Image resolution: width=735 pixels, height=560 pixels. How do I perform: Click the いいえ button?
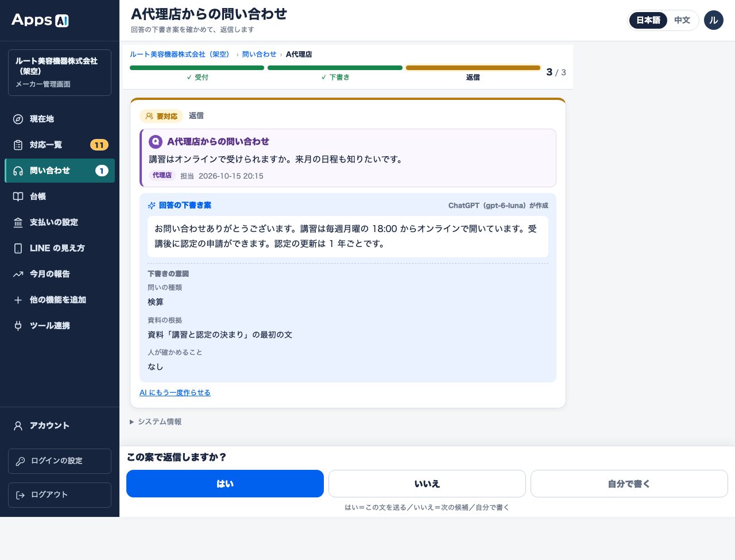click(427, 484)
